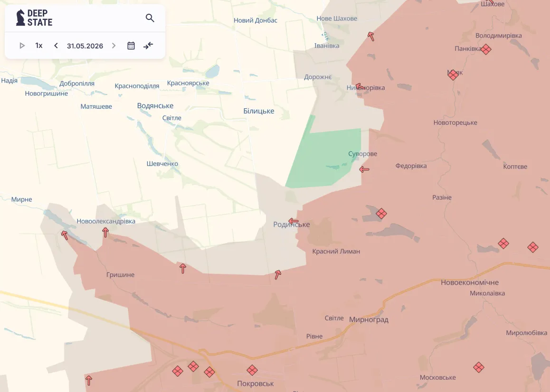Click the Покровськ city label

tap(256, 383)
